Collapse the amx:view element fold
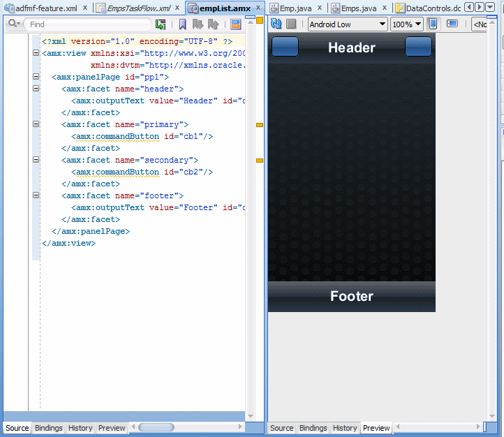Viewport: 504px width, 437px height. [x=36, y=52]
